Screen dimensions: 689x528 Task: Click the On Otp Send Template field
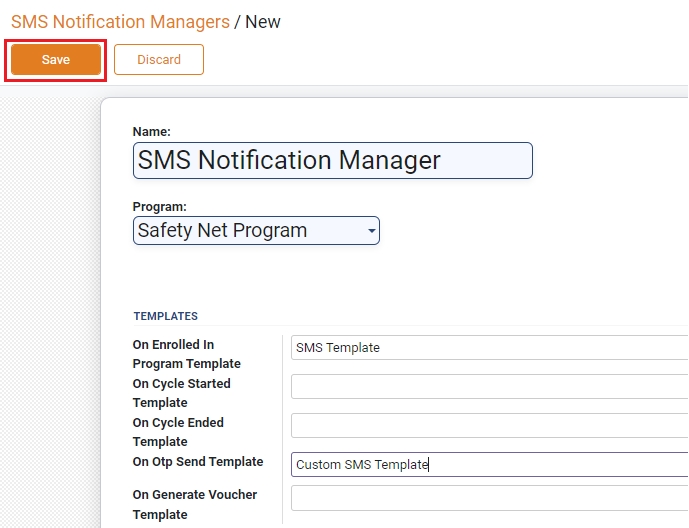click(x=489, y=465)
